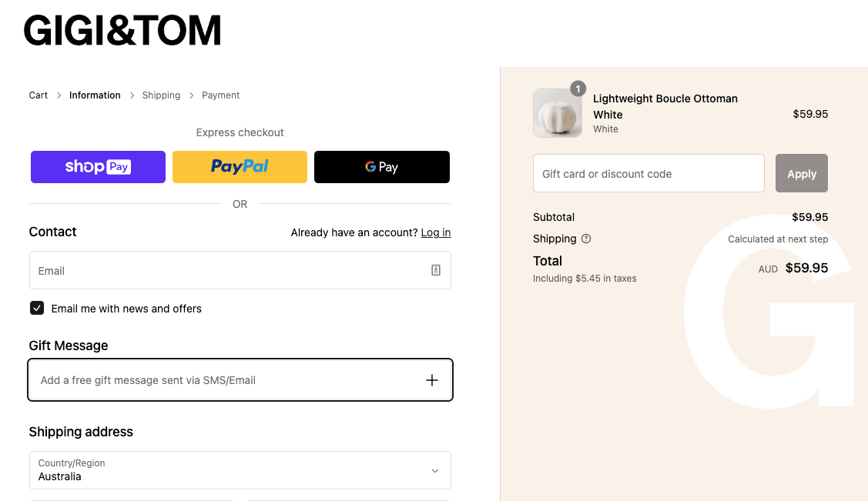The image size is (868, 501).
Task: Open the Country/Region dropdown
Action: pos(240,470)
